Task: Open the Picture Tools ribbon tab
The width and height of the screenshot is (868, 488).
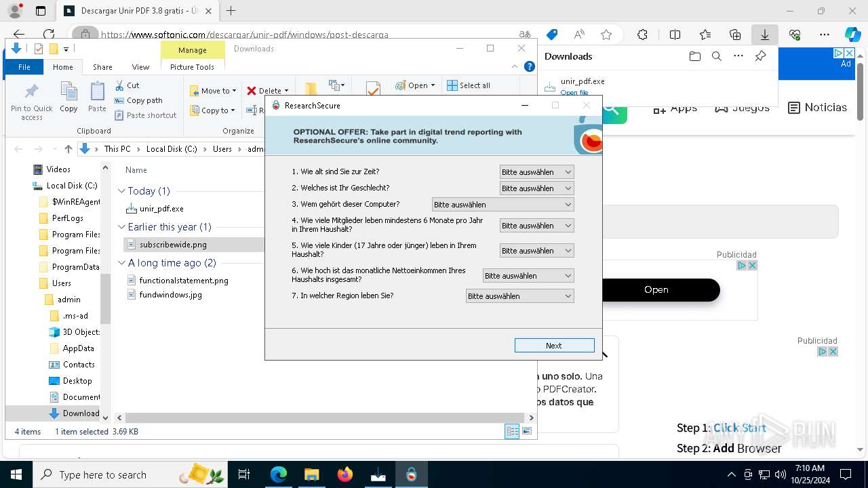Action: pyautogui.click(x=192, y=67)
